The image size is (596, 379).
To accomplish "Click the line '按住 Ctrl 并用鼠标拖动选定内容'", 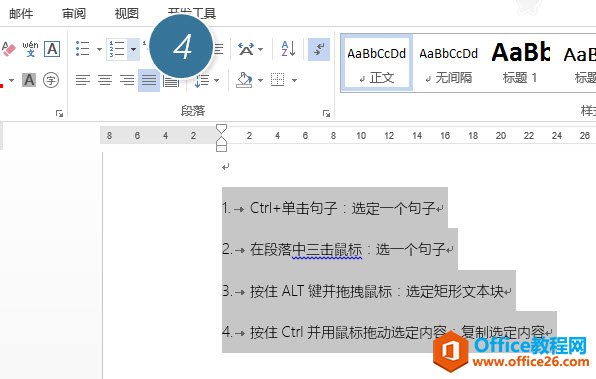I will click(348, 332).
